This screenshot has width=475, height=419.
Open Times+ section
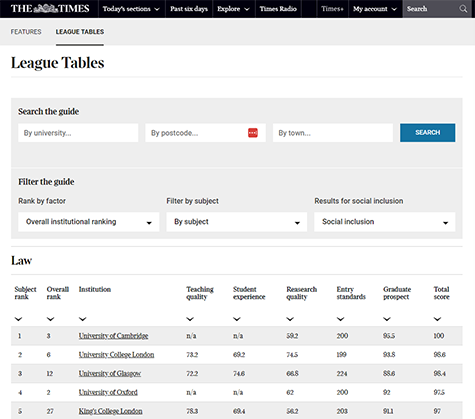(x=332, y=9)
